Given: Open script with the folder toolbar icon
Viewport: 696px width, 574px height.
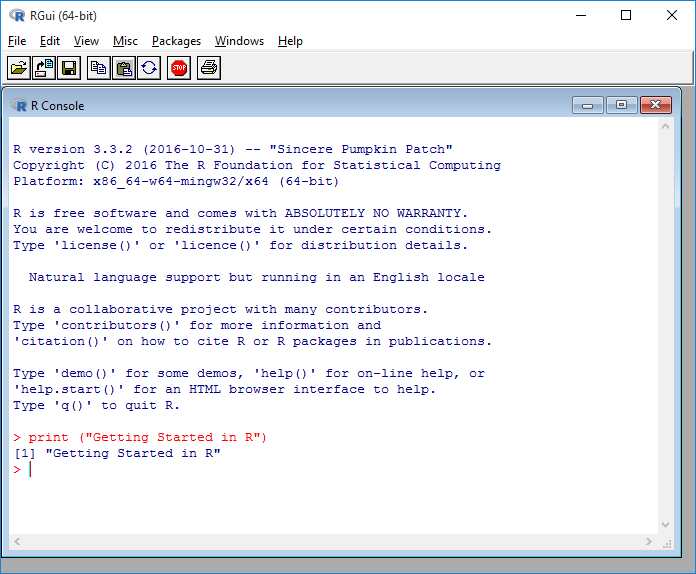Looking at the screenshot, I should tap(19, 68).
